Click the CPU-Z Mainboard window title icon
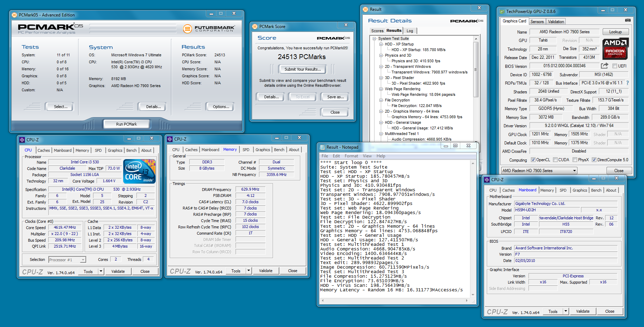Viewport: 644px width, 327px height. 487,179
